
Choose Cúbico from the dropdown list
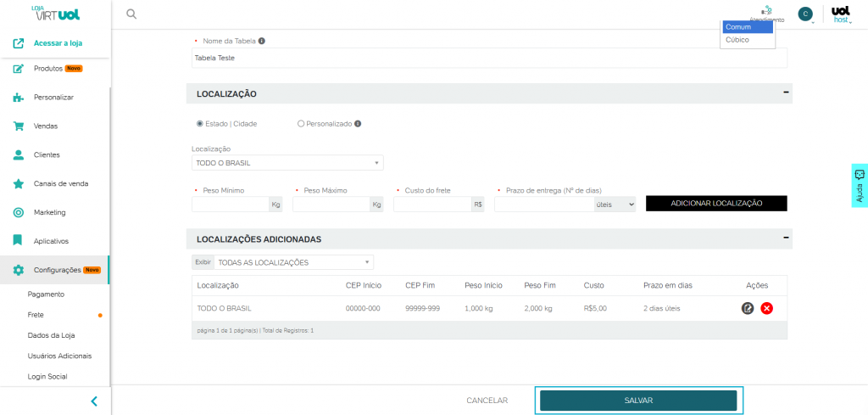pyautogui.click(x=737, y=40)
